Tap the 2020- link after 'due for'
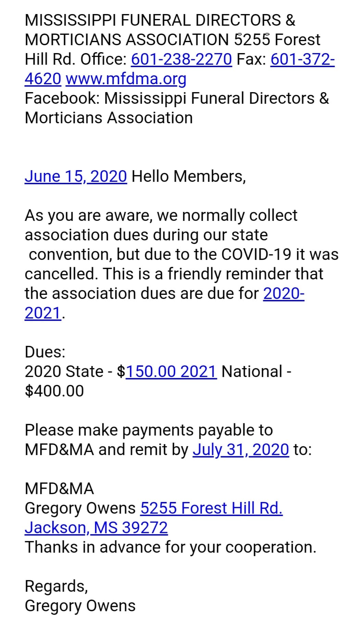Image resolution: width=364 pixels, height=626 pixels. [x=284, y=293]
